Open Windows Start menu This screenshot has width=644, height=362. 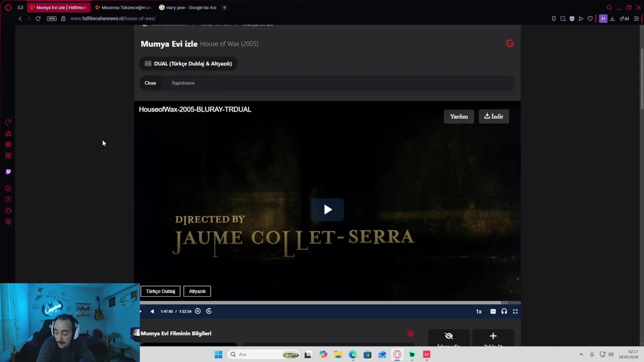[218, 354]
